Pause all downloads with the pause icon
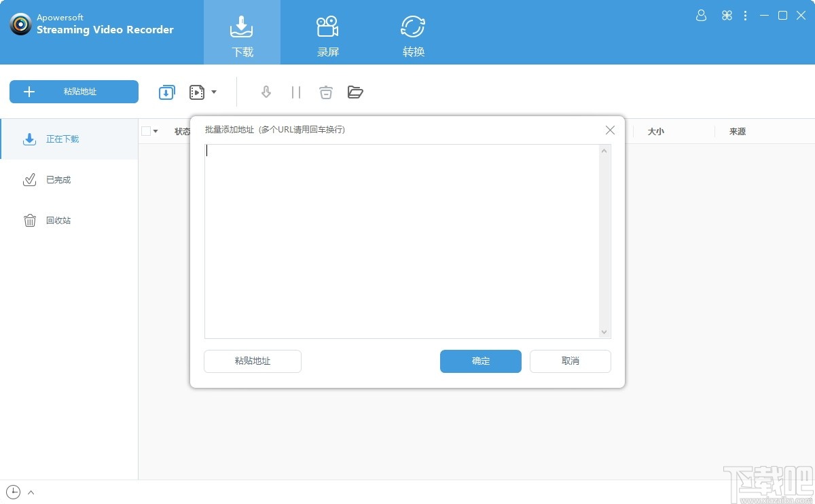This screenshot has width=815, height=504. pyautogui.click(x=295, y=92)
